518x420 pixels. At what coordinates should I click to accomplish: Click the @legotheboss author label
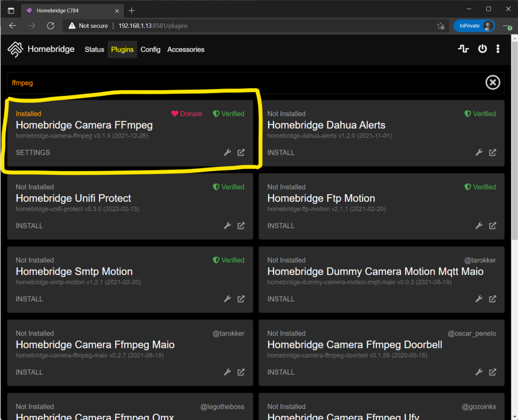223,407
